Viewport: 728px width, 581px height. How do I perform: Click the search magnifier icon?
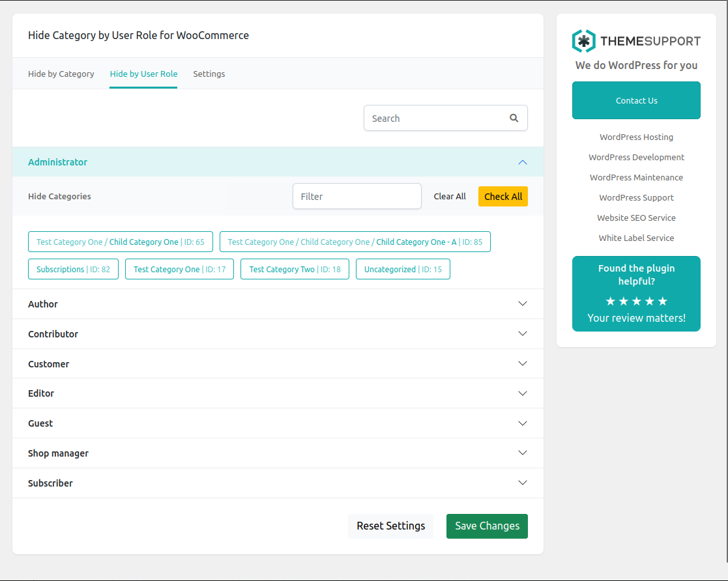tap(514, 118)
